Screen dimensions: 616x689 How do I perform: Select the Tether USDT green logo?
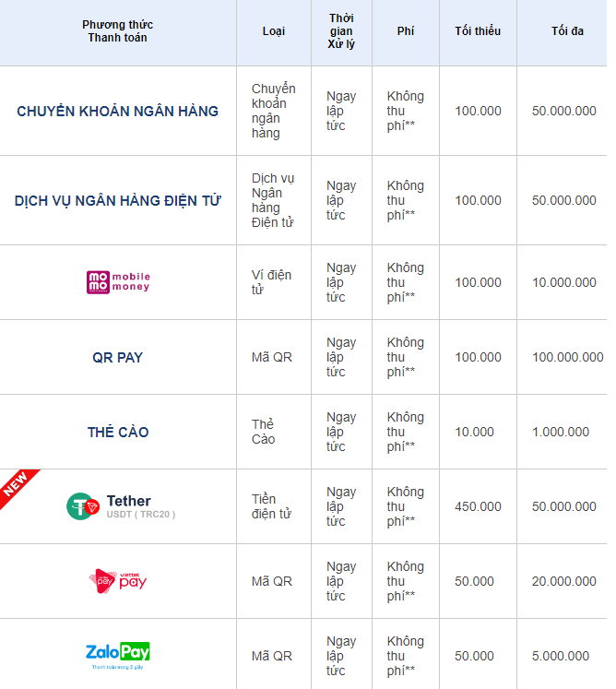tap(83, 506)
